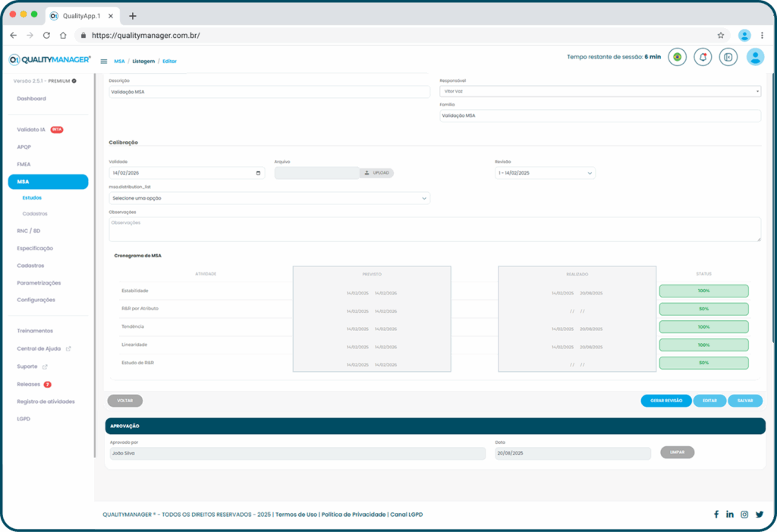Go to Estudos submenu under MSA
This screenshot has height=532, width=777.
coord(32,197)
